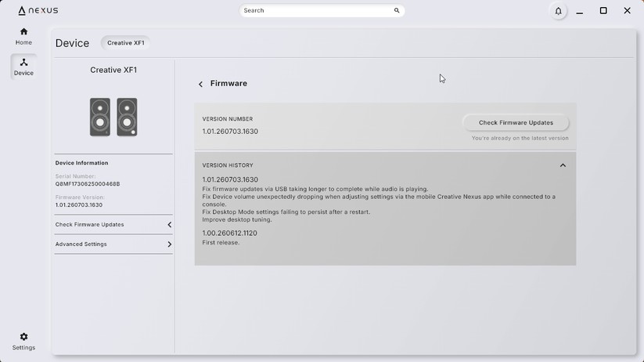Collapse the Version History section
Screen dimensions: 644x362
[x=563, y=165]
